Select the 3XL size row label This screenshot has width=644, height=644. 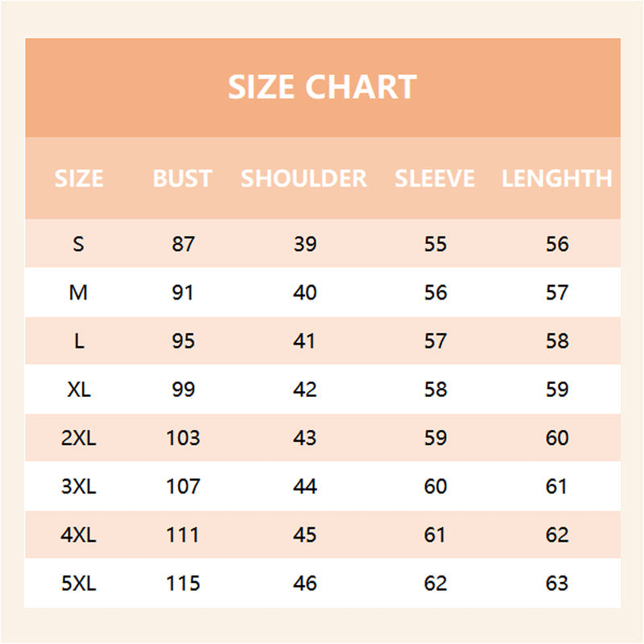click(x=78, y=486)
